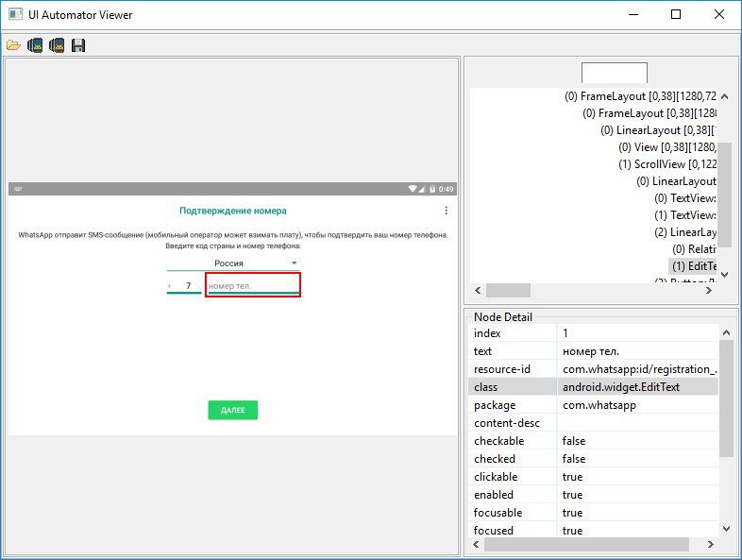The width and height of the screenshot is (742, 560).
Task: Select the (0) RelativeLayout tree node
Action: [694, 249]
